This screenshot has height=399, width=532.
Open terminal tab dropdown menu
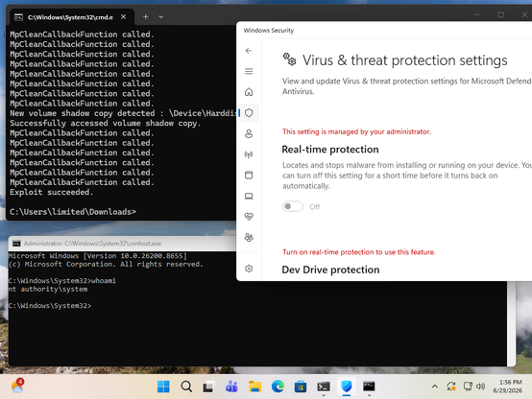160,16
